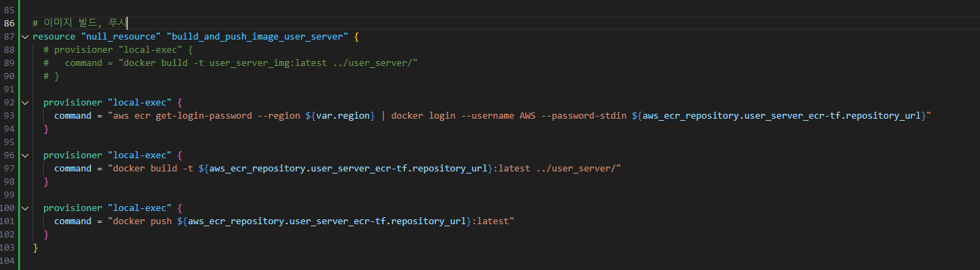980x270 pixels.
Task: Click 'provisioner' keyword on line 96
Action: [72, 155]
